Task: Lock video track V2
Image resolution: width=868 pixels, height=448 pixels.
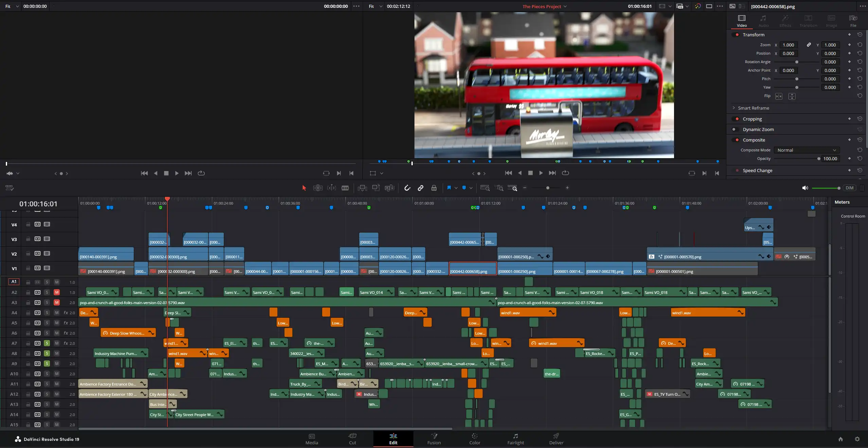Action: click(x=28, y=254)
